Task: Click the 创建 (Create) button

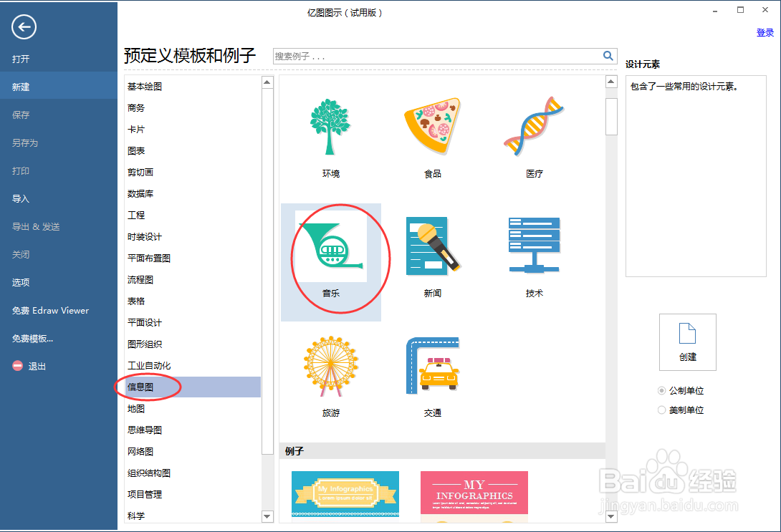Action: [x=687, y=342]
